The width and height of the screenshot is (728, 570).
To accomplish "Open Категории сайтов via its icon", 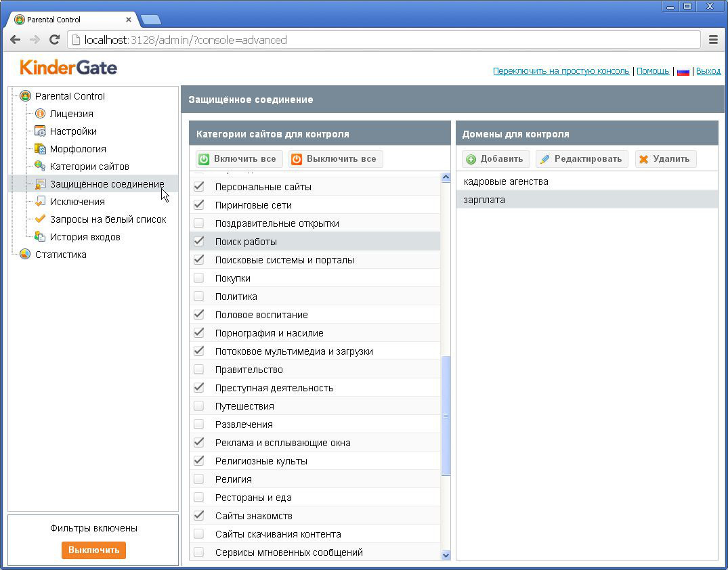I will pos(40,167).
